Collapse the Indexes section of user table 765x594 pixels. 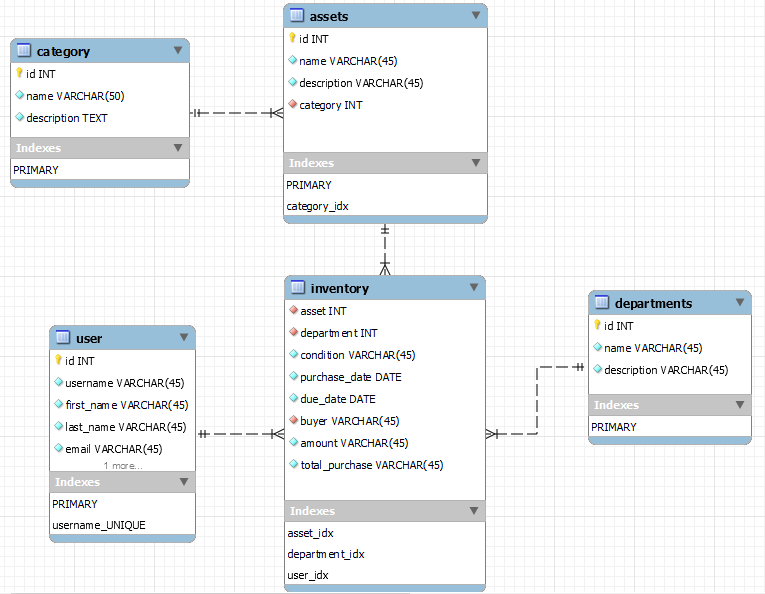(183, 482)
